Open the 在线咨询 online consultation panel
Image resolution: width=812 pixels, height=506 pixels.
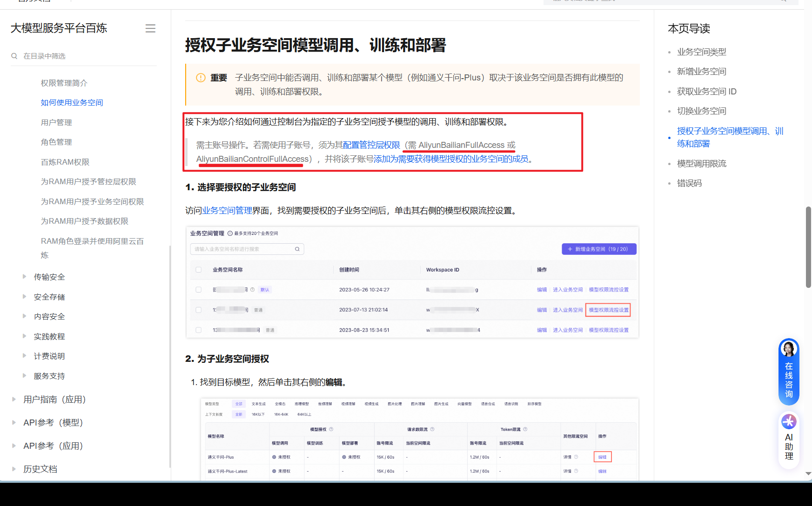[788, 372]
